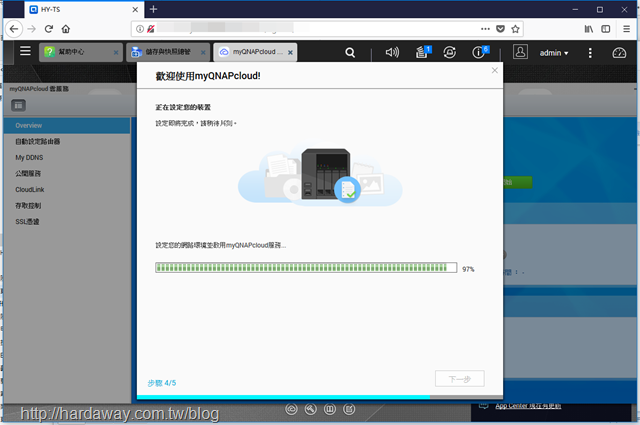Click the third desktop dock icon at bottom

330,409
